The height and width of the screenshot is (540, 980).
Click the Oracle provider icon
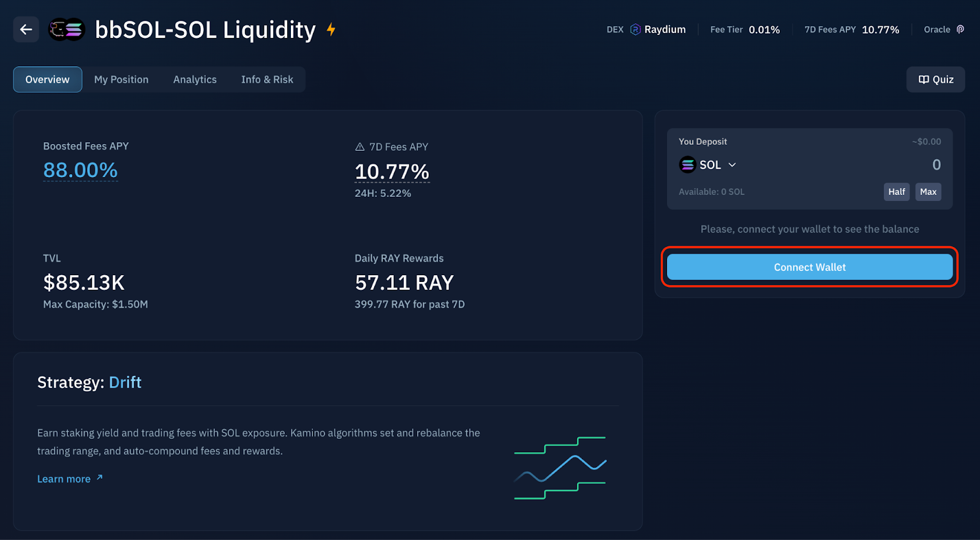click(960, 29)
